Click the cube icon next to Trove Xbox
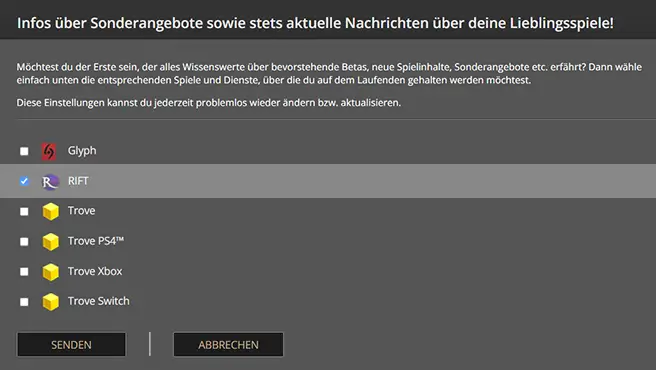656x370 pixels. coord(51,272)
